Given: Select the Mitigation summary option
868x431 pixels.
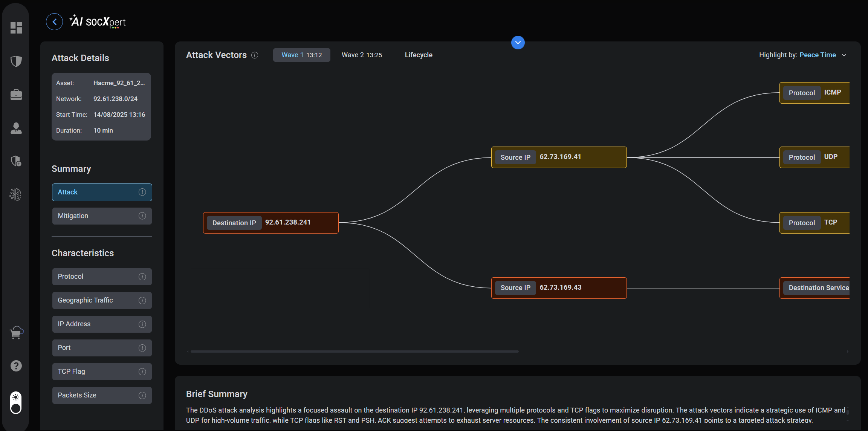Looking at the screenshot, I should coord(102,216).
